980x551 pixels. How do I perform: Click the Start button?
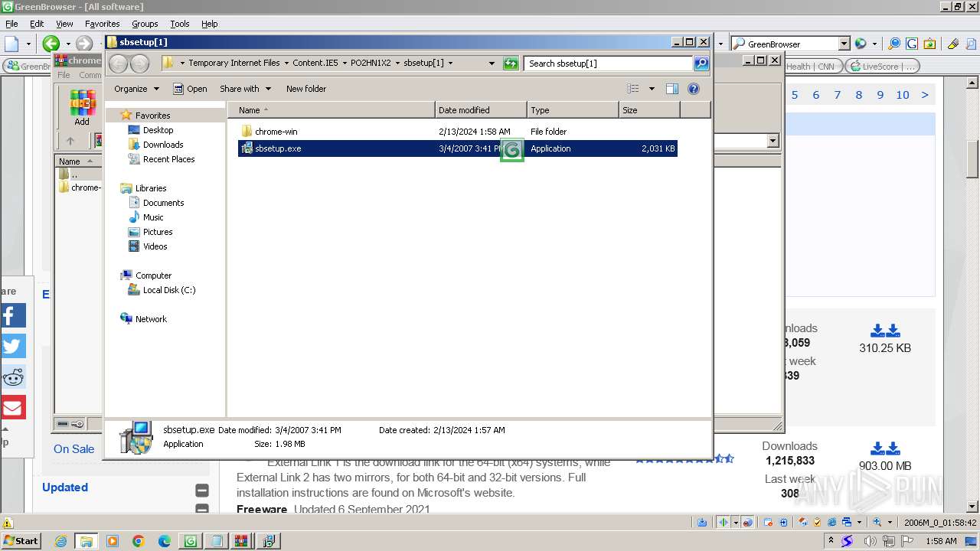click(21, 540)
